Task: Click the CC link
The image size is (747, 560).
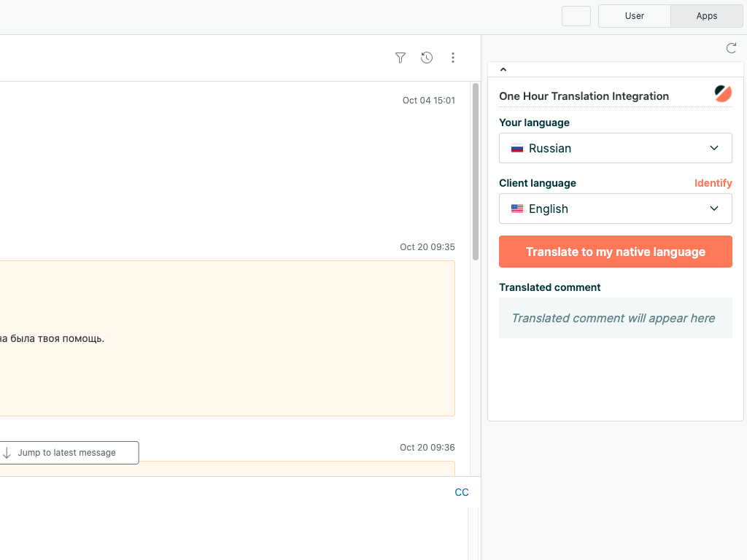Action: tap(462, 492)
